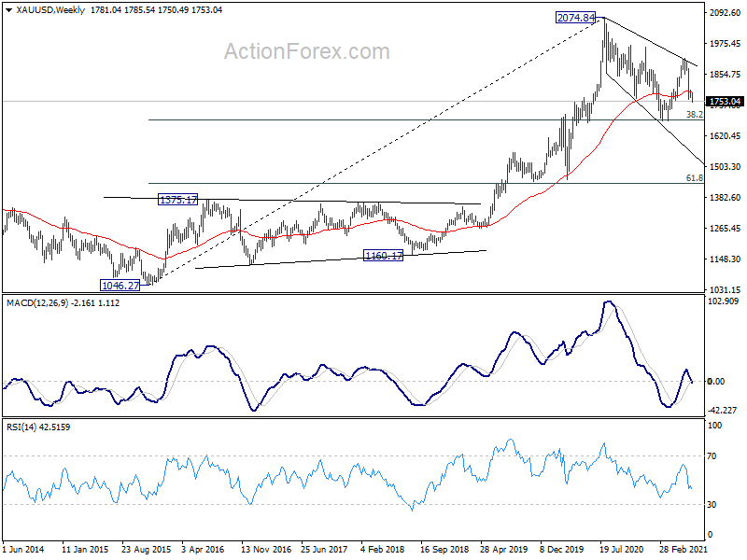The image size is (747, 560).
Task: Click the 1 Jun 2014 date label
Action: (23, 549)
